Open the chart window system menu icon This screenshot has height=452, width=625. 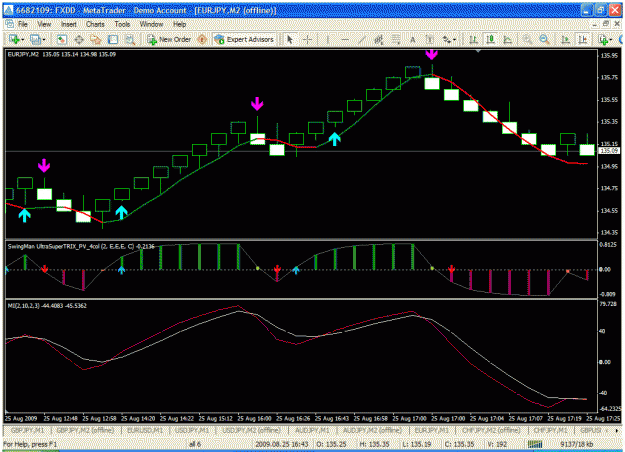click(9, 24)
